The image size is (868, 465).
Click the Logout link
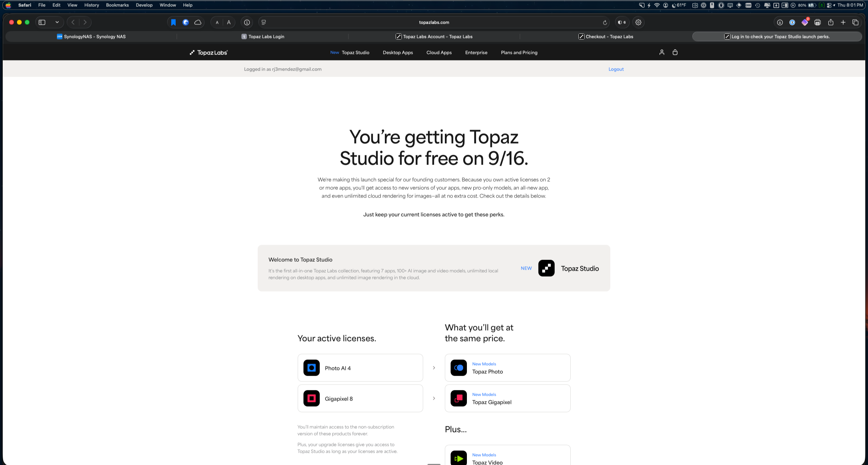[616, 69]
